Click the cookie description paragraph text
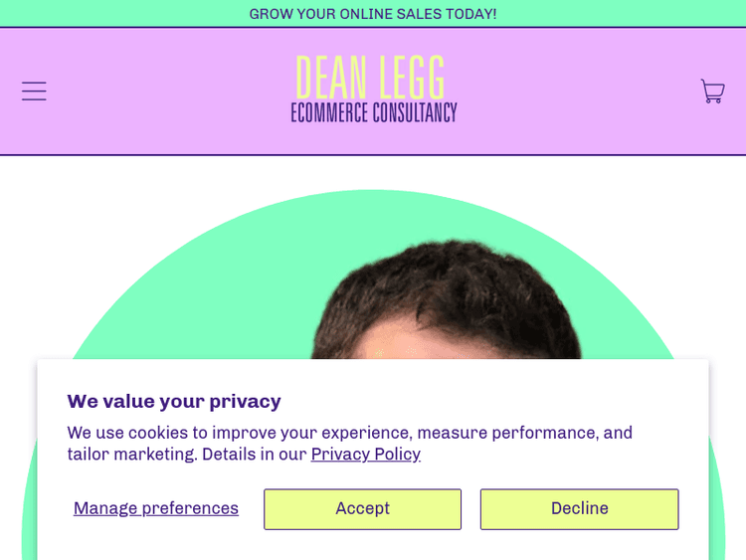This screenshot has width=746, height=560. coord(348,434)
